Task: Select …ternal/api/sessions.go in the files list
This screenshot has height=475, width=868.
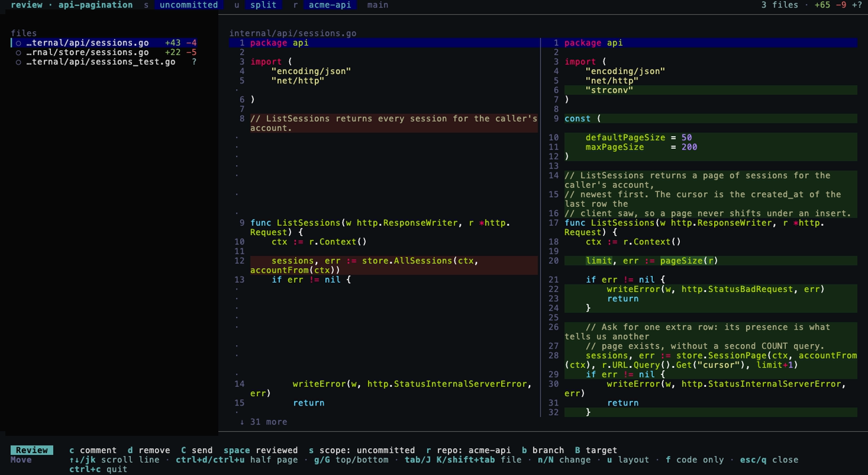Action: pyautogui.click(x=104, y=43)
